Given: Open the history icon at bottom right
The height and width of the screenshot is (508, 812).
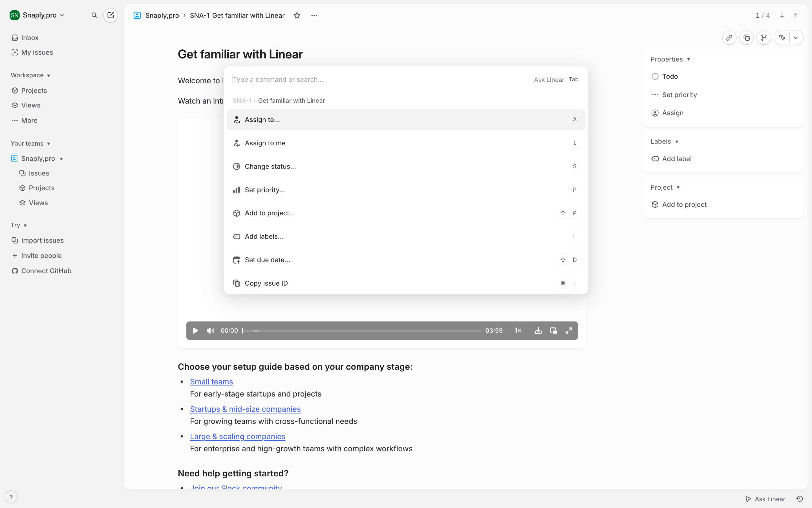Looking at the screenshot, I should 800,499.
